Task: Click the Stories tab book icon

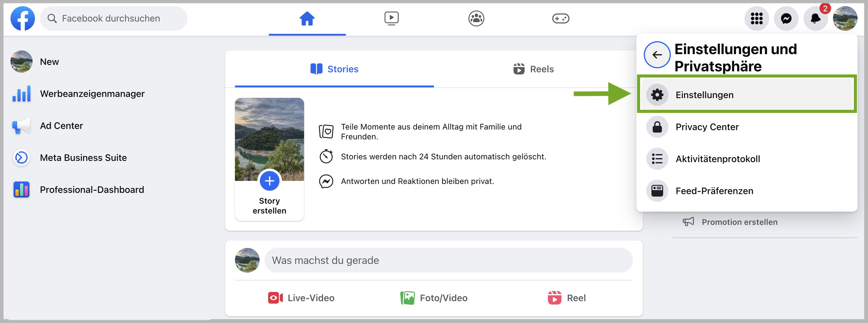Action: point(316,69)
